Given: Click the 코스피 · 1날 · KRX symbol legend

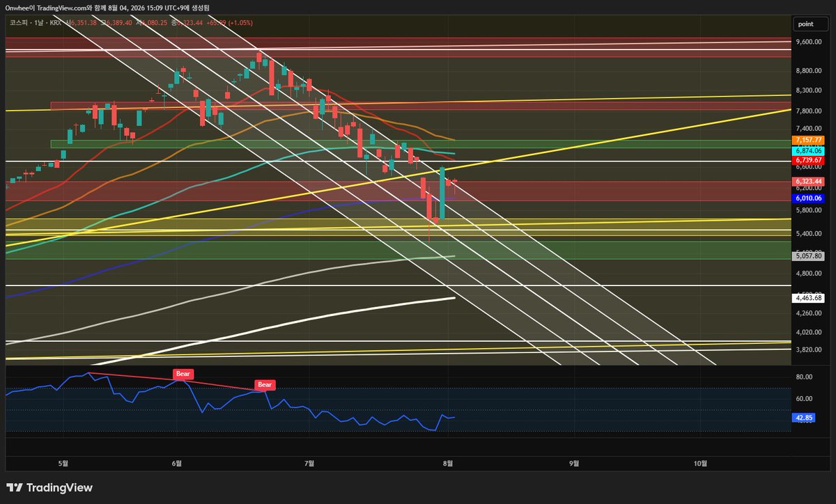Looking at the screenshot, I should (x=35, y=23).
